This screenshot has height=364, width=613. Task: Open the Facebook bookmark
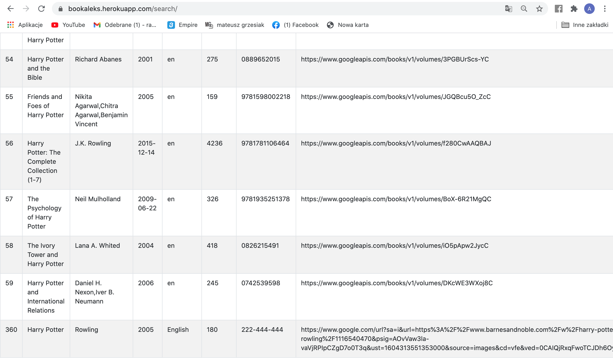pos(295,25)
